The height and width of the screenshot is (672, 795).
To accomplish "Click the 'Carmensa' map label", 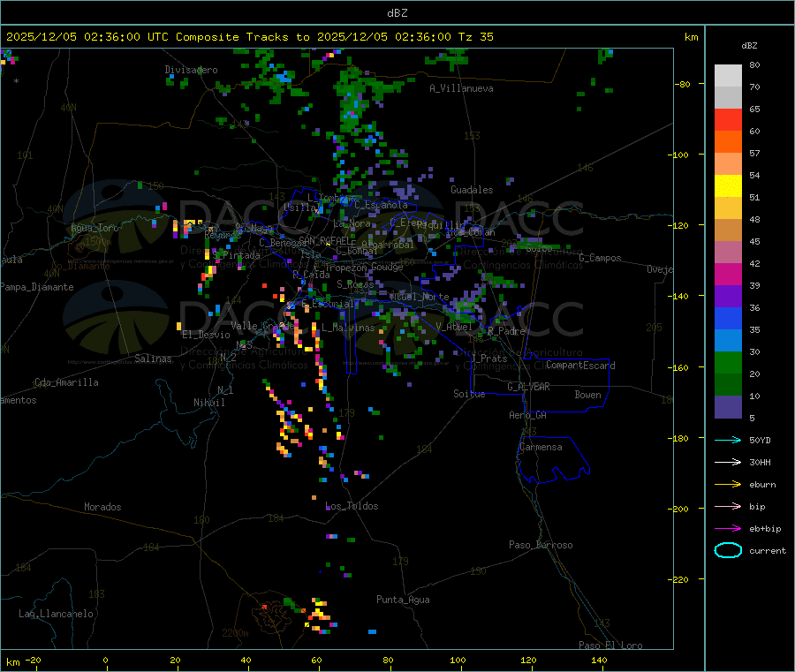I will [x=541, y=447].
